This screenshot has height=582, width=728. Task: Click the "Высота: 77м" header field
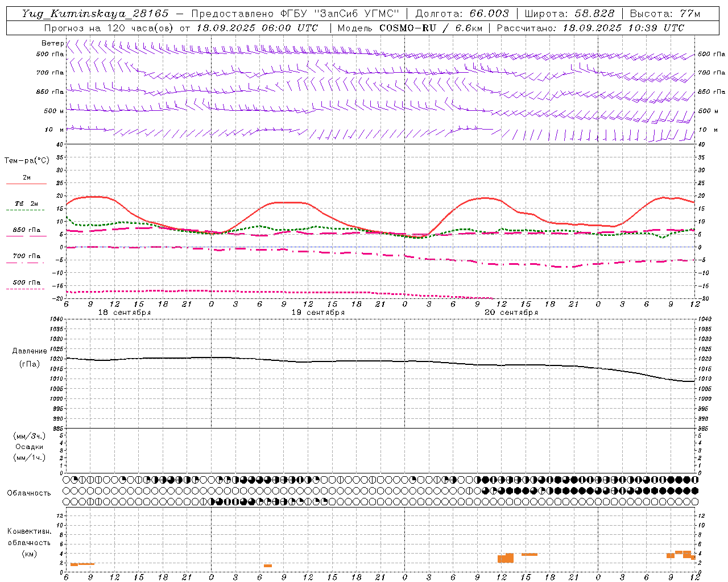[x=665, y=14]
